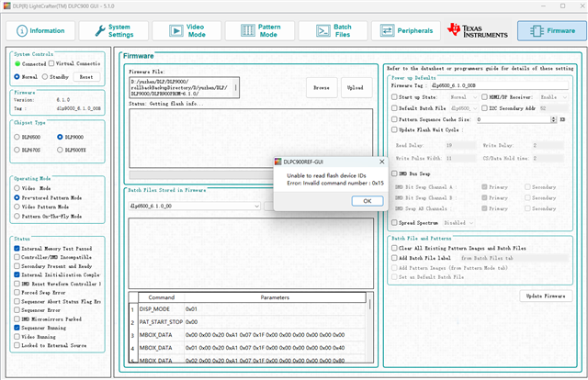Enable Pattern Sequence Cache Size checkbox
This screenshot has height=380, width=588.
click(394, 119)
